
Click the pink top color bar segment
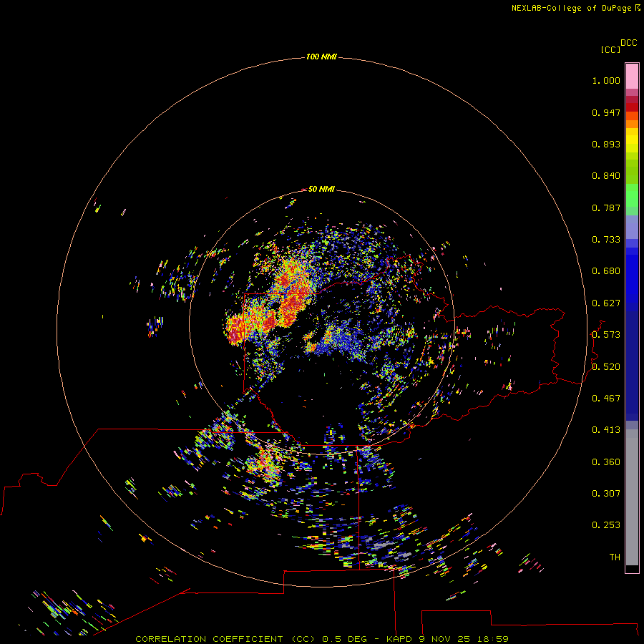click(632, 76)
